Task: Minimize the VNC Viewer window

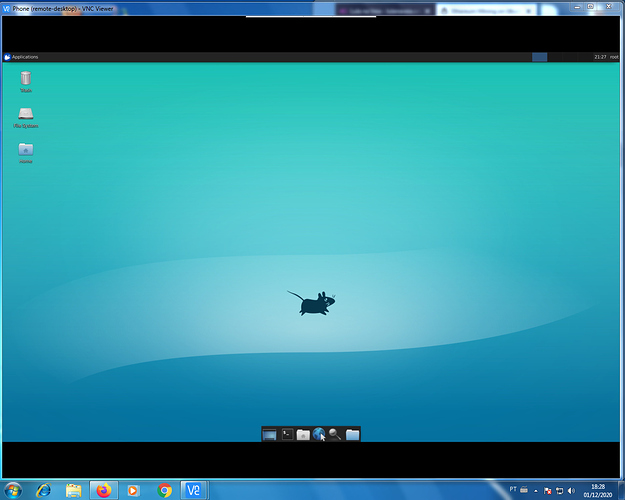Action: pos(577,7)
